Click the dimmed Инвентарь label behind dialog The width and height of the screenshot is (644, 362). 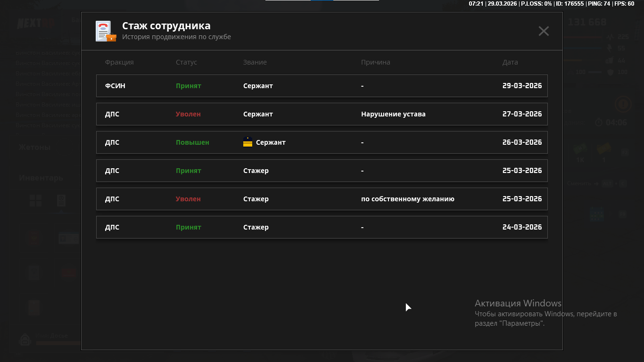pyautogui.click(x=41, y=178)
